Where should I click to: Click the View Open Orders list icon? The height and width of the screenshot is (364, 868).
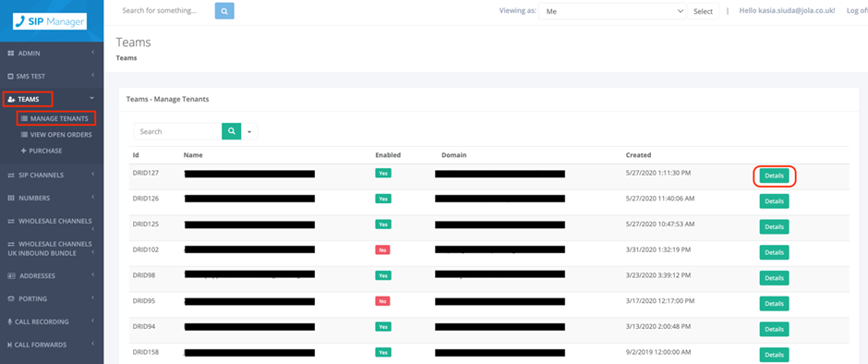[24, 135]
